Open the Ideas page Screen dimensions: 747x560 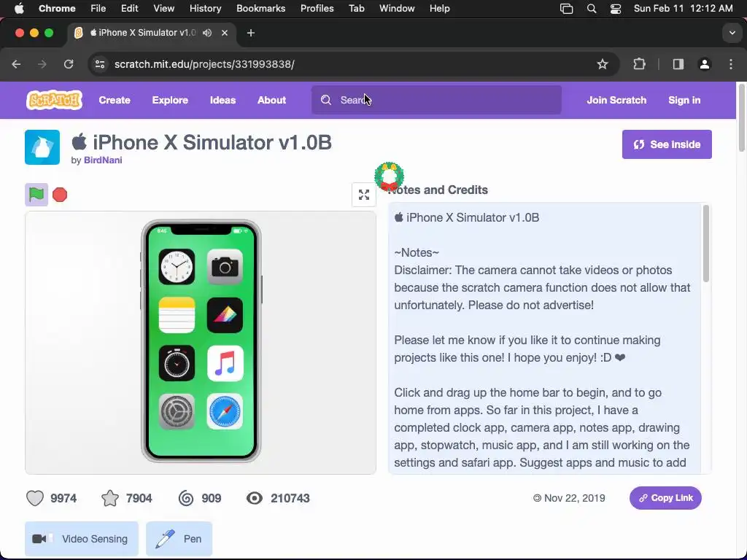[223, 100]
